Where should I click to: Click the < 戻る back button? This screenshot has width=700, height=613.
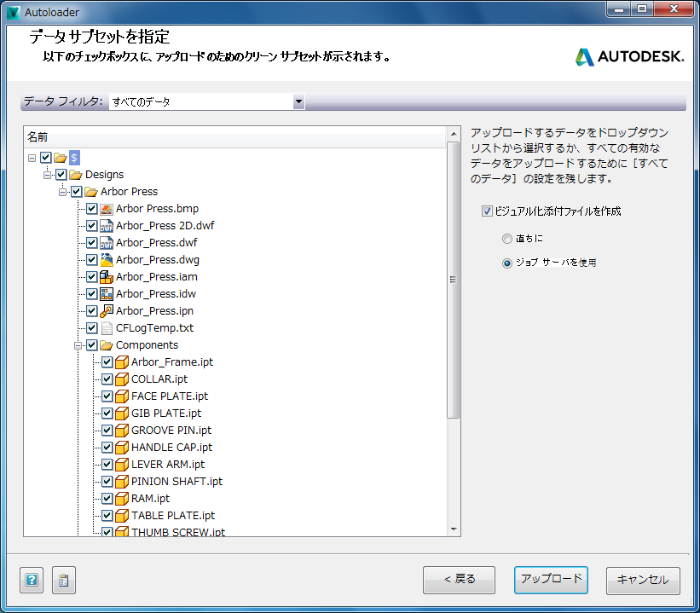(x=459, y=580)
